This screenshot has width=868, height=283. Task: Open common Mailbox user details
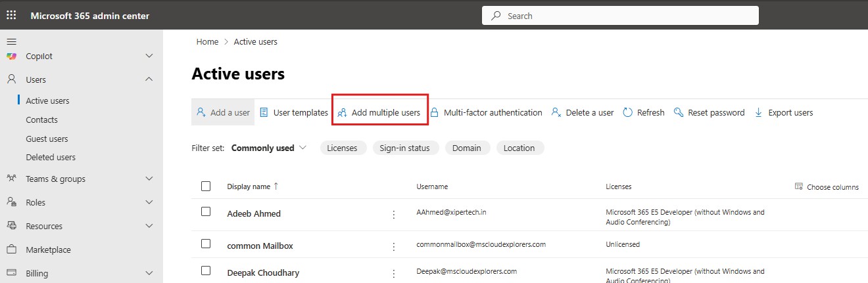[x=260, y=246]
